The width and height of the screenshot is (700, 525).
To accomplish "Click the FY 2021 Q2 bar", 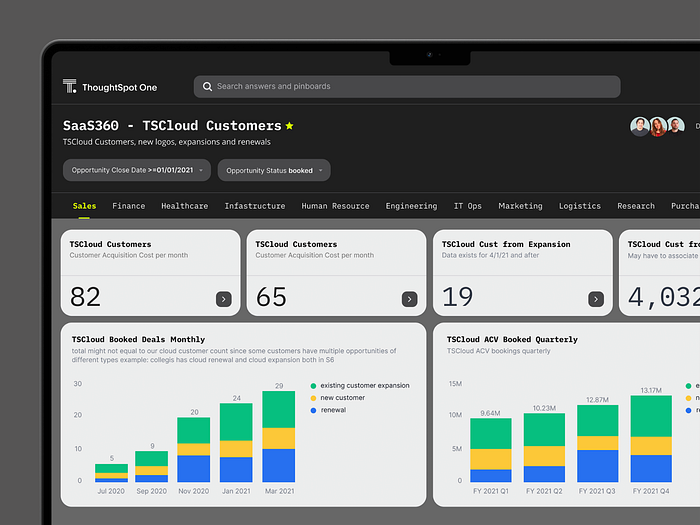I will (544, 447).
